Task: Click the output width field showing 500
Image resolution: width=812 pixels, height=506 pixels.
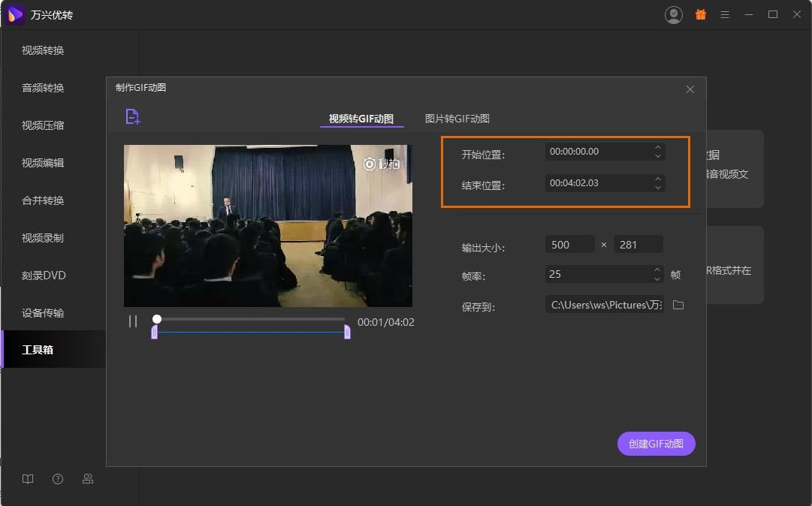Action: tap(569, 244)
